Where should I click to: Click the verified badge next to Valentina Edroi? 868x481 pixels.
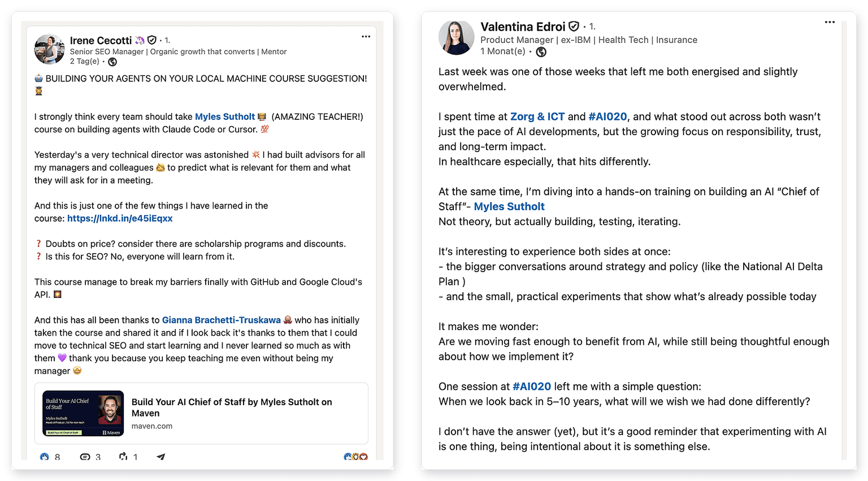coord(574,27)
